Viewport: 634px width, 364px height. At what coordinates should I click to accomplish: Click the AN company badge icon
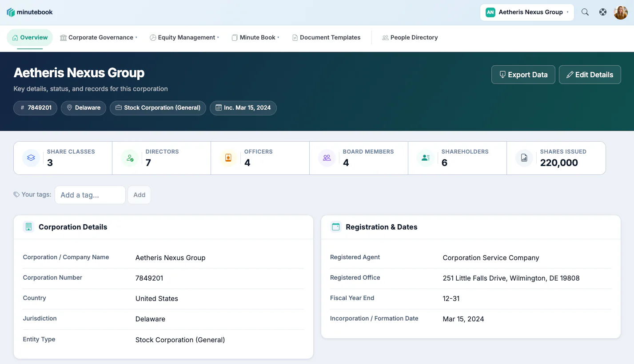(490, 12)
